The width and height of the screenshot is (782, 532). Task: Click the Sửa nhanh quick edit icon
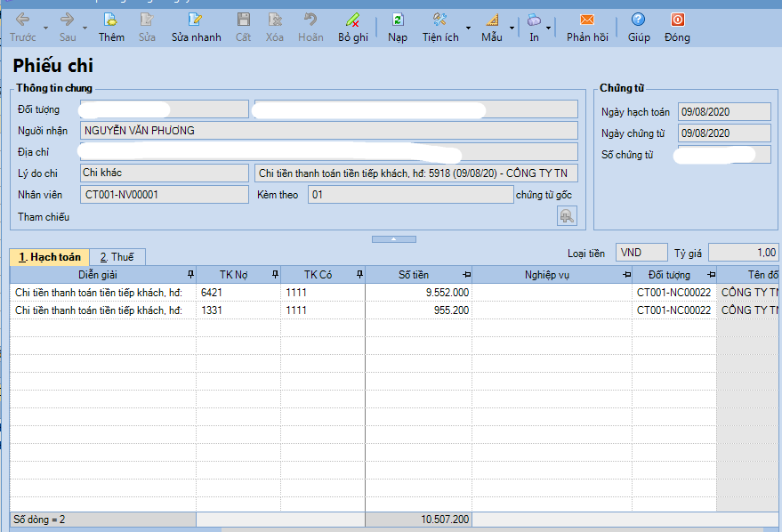(x=196, y=20)
